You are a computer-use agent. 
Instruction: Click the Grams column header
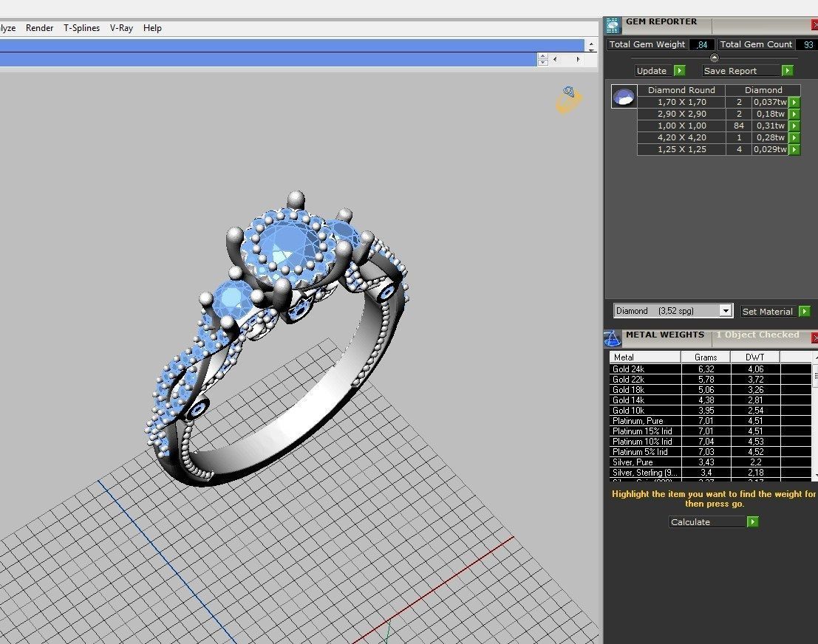point(706,357)
